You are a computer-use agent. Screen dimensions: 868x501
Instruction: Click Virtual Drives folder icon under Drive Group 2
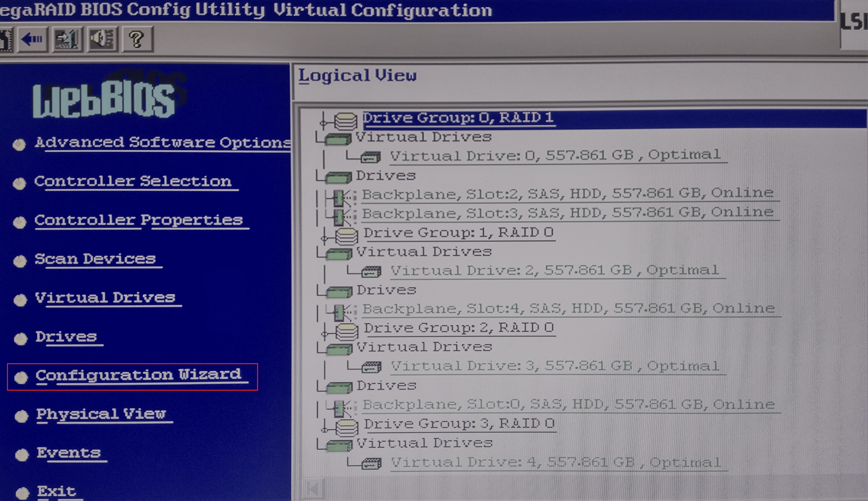(x=339, y=349)
